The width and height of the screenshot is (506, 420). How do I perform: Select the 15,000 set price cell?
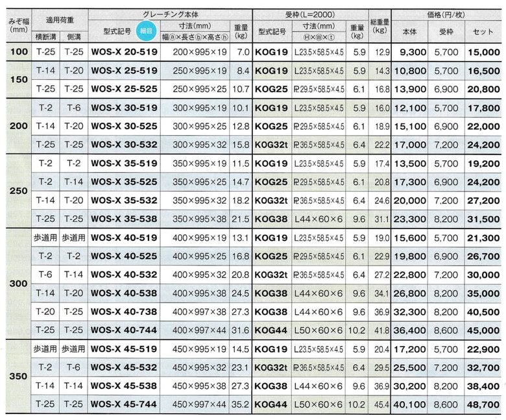[x=483, y=52]
